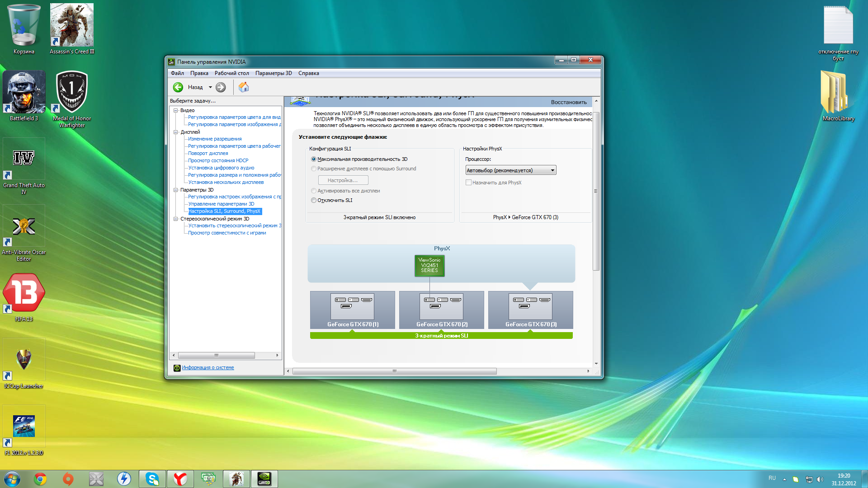Select Отключить SLI radio button
The image size is (868, 488).
click(x=314, y=200)
